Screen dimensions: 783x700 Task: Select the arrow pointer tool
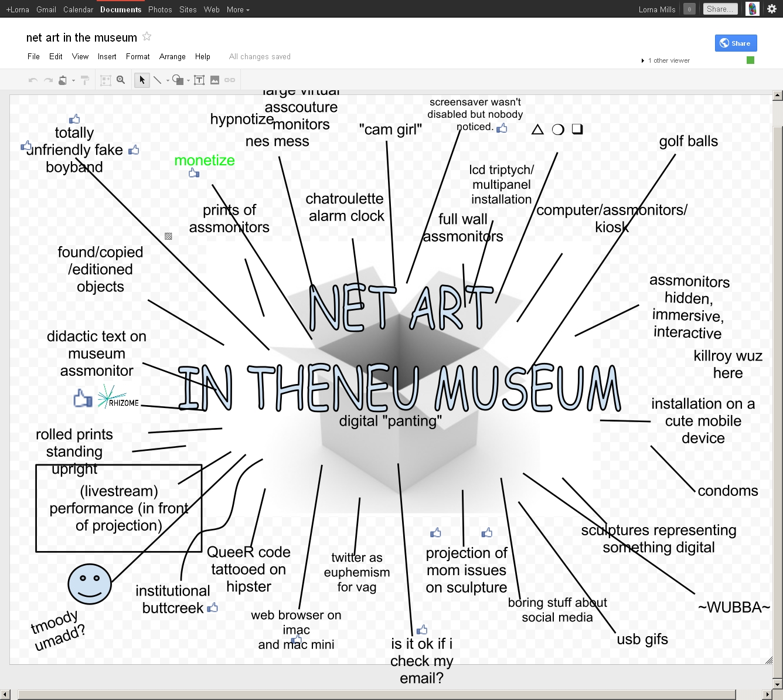[x=142, y=80]
